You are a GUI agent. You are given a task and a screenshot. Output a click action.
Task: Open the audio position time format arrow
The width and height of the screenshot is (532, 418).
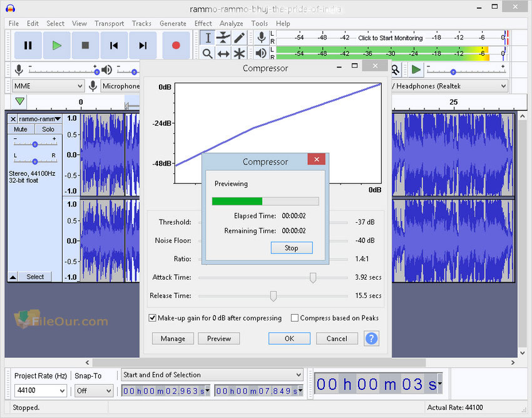click(x=440, y=384)
